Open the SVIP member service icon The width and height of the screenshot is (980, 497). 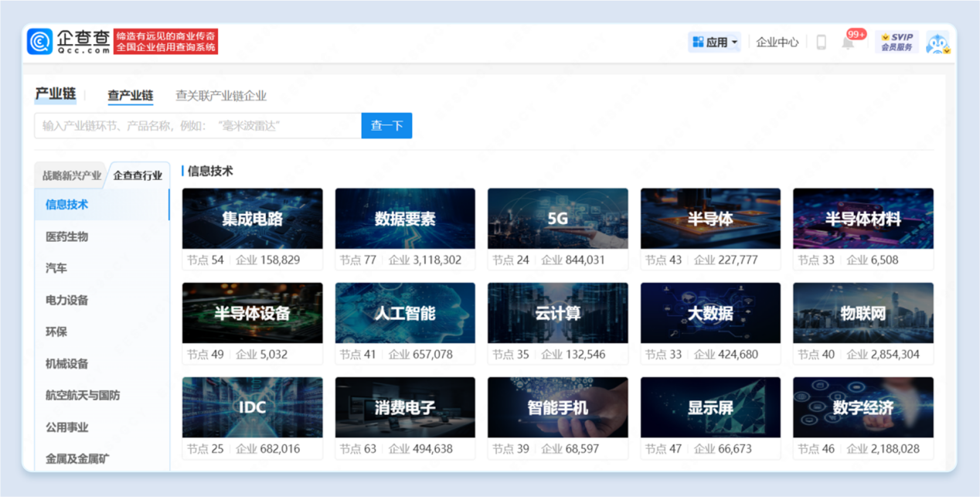(x=897, y=42)
